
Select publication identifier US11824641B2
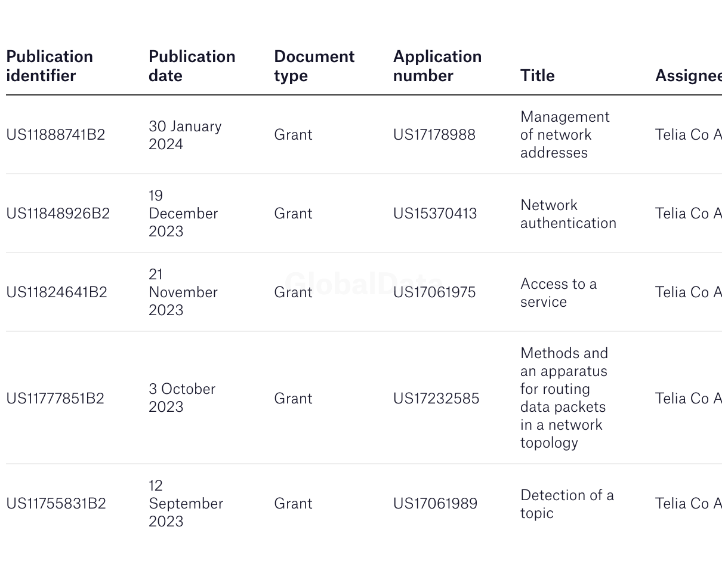tap(57, 292)
